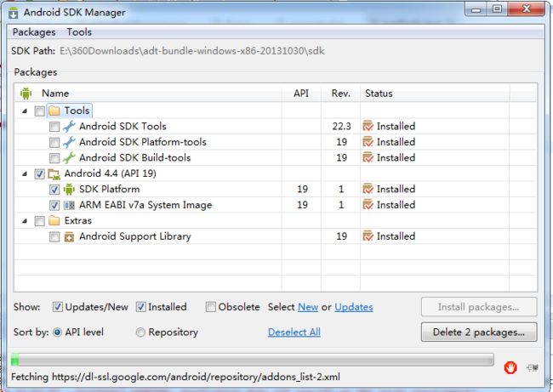This screenshot has width=553, height=392.
Task: Click the wrench icon beside Android SDK Tools
Action: pos(69,126)
